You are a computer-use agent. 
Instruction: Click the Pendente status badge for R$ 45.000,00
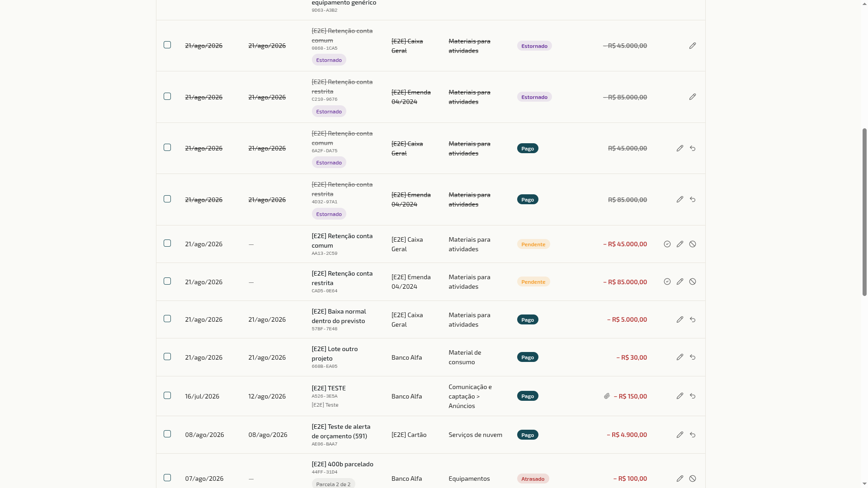click(x=533, y=244)
